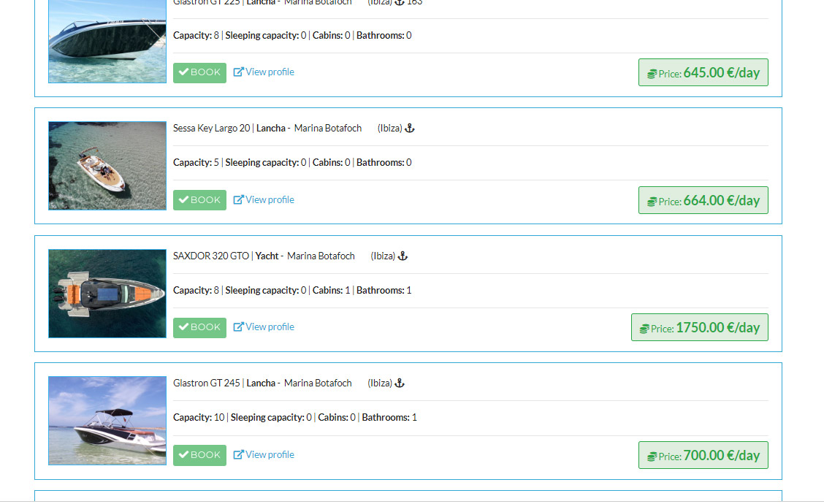Click the external-link icon in the 645.00 €/day listing
This screenshot has width=824, height=504.
click(239, 72)
